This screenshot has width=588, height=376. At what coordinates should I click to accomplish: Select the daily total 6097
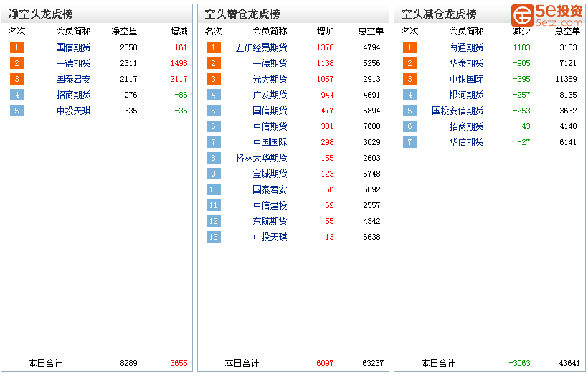(325, 363)
